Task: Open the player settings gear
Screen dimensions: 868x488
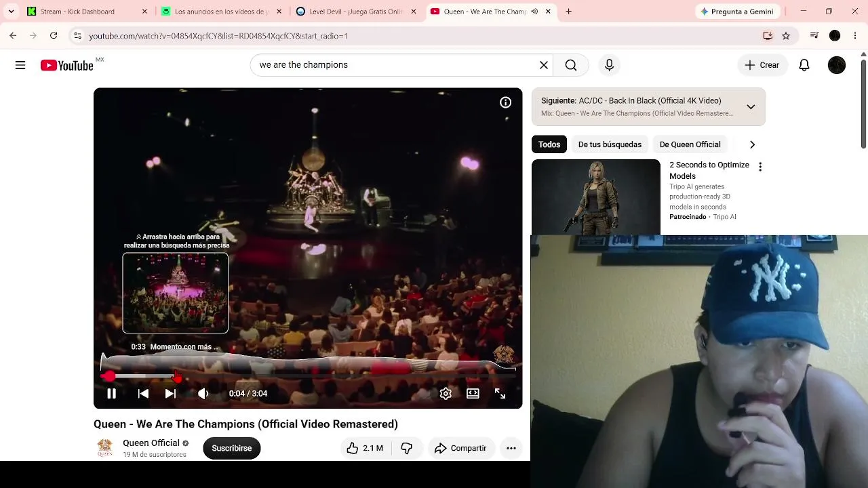Action: click(446, 393)
